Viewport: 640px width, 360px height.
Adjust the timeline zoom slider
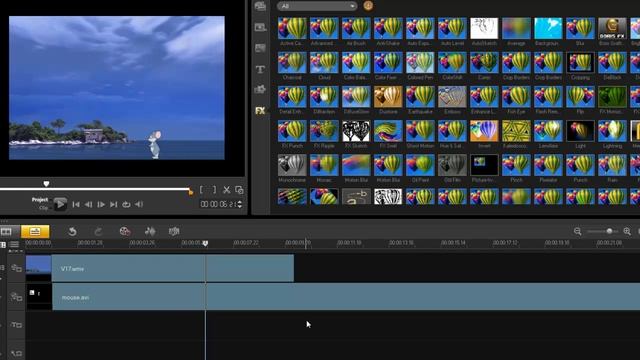(x=609, y=231)
